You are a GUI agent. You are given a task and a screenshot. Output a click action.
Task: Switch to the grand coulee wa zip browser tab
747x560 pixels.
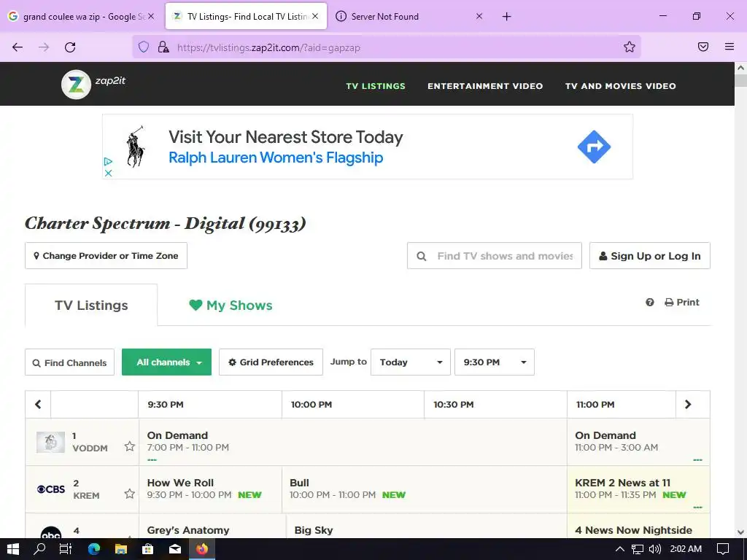[x=82, y=16]
